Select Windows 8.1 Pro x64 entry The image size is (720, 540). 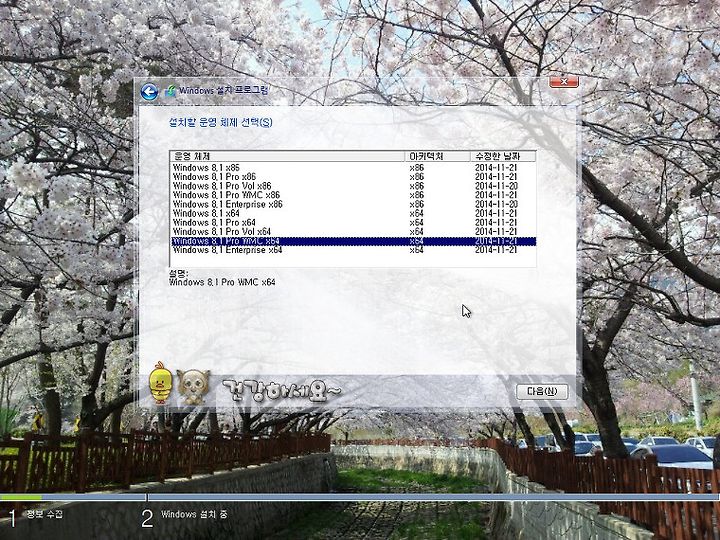tap(353, 223)
